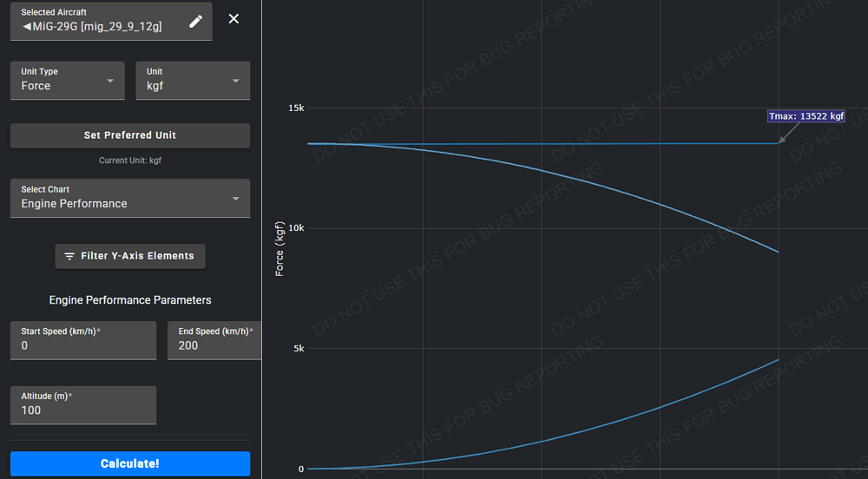Click the pencil edit icon for aircraft
This screenshot has width=868, height=479.
tap(196, 21)
